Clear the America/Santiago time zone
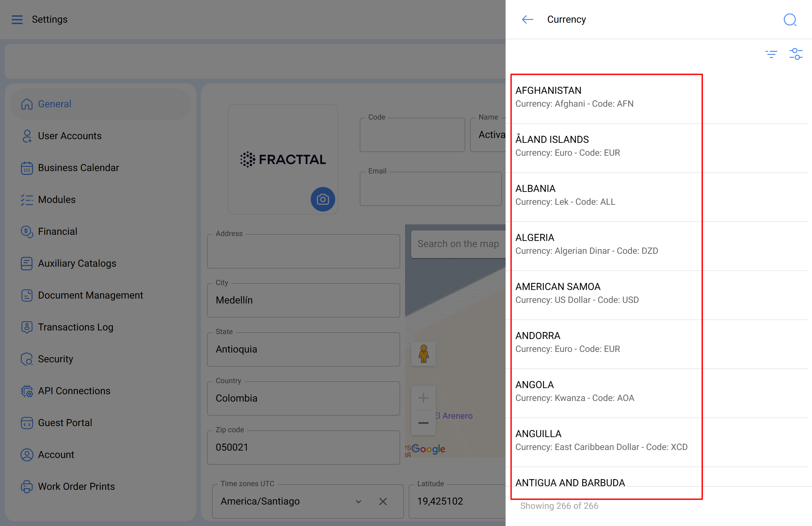 [383, 501]
